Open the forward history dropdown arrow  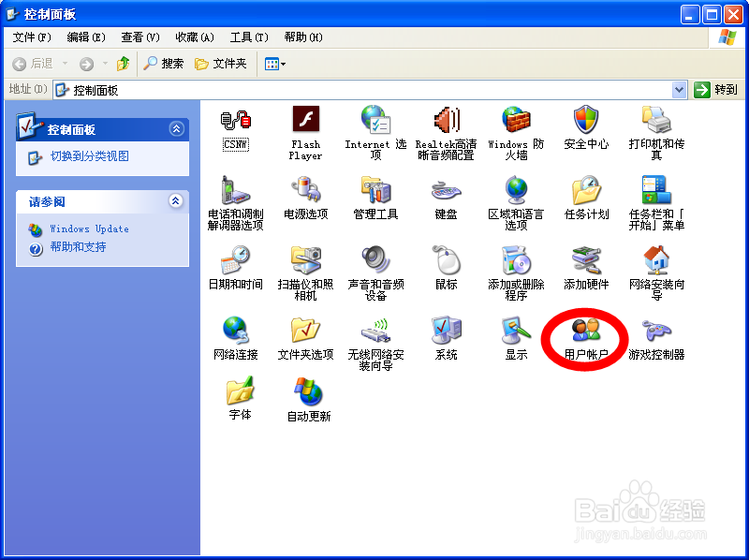(105, 64)
